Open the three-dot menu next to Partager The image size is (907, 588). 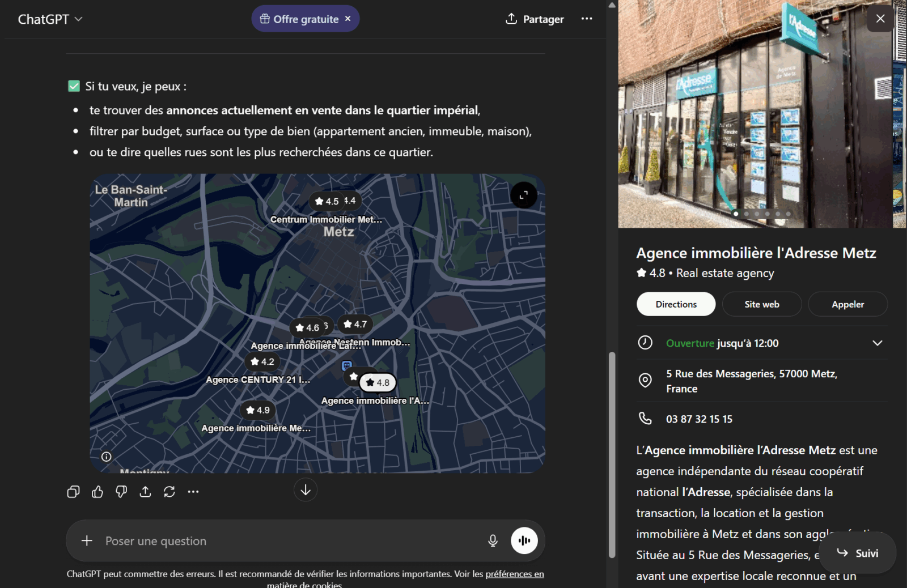(x=587, y=19)
